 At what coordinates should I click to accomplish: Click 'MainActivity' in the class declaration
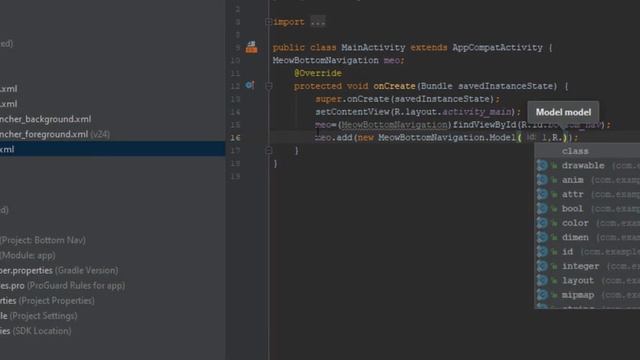pyautogui.click(x=373, y=47)
